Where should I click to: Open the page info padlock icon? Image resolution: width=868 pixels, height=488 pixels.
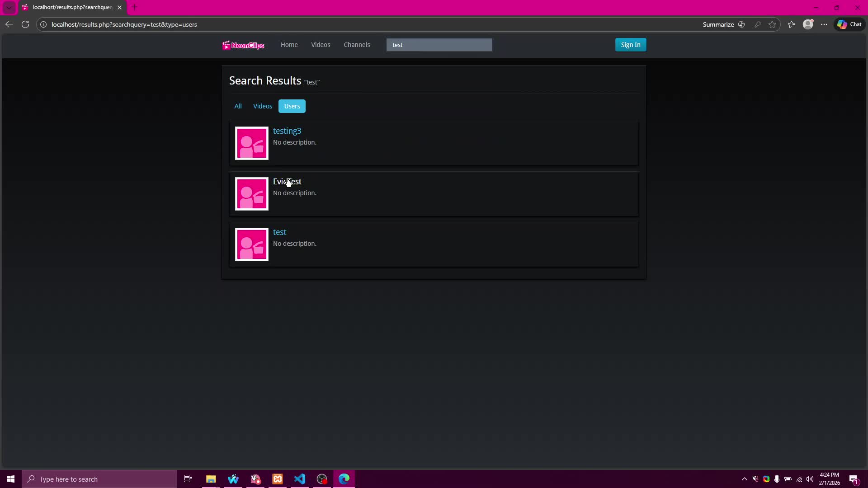coord(43,24)
